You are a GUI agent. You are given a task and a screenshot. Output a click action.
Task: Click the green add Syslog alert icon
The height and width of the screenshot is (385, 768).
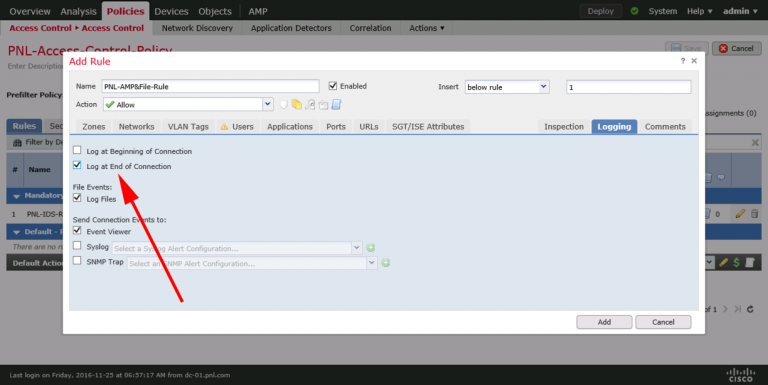(371, 248)
